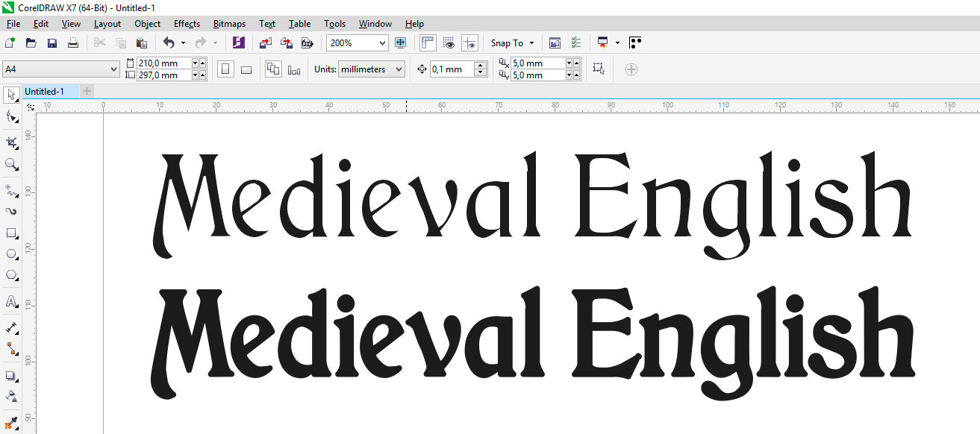Add new document tab with plus

pos(87,91)
